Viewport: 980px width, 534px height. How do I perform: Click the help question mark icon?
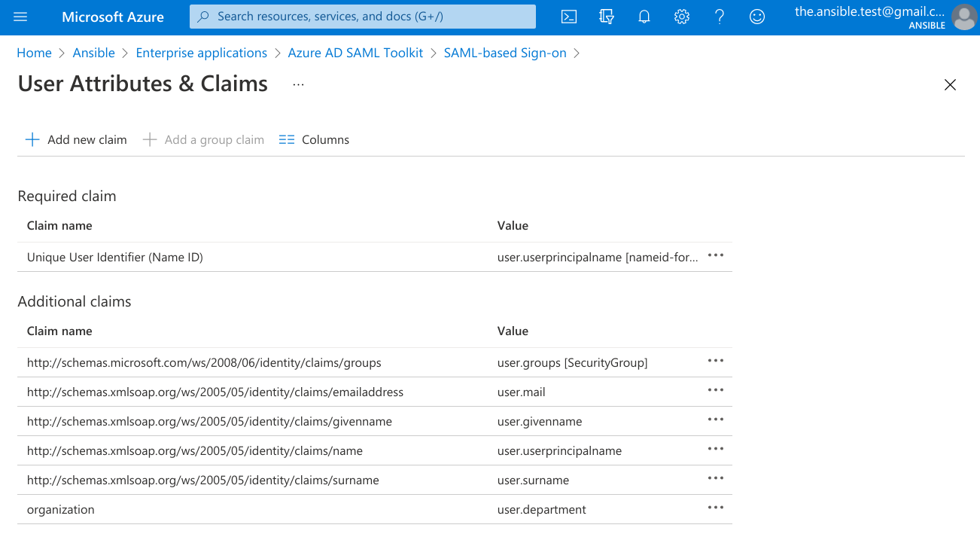tap(720, 17)
